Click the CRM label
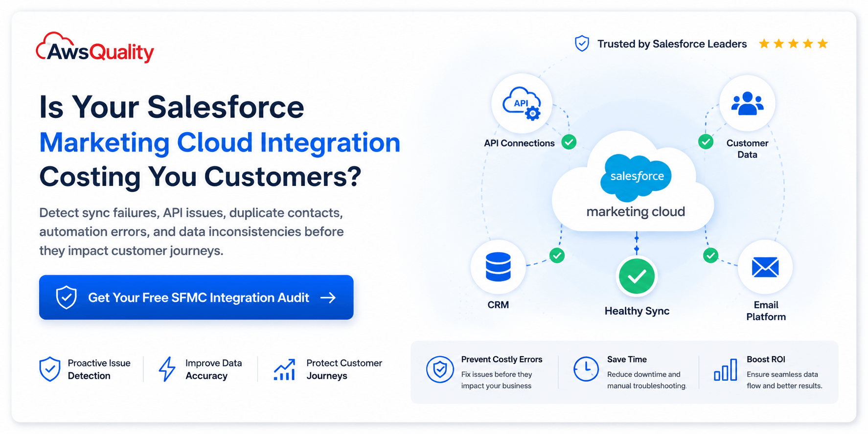This screenshot has width=868, height=434. click(498, 305)
